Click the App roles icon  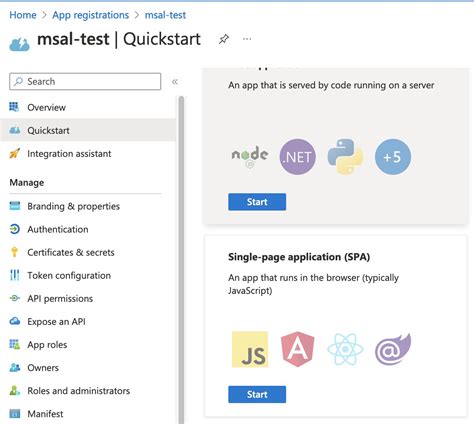pyautogui.click(x=14, y=344)
